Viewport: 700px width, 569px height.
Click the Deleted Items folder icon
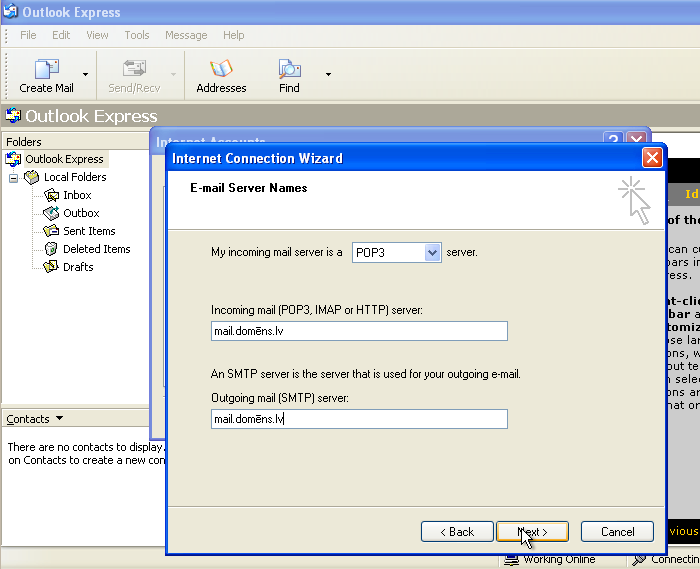pos(51,249)
